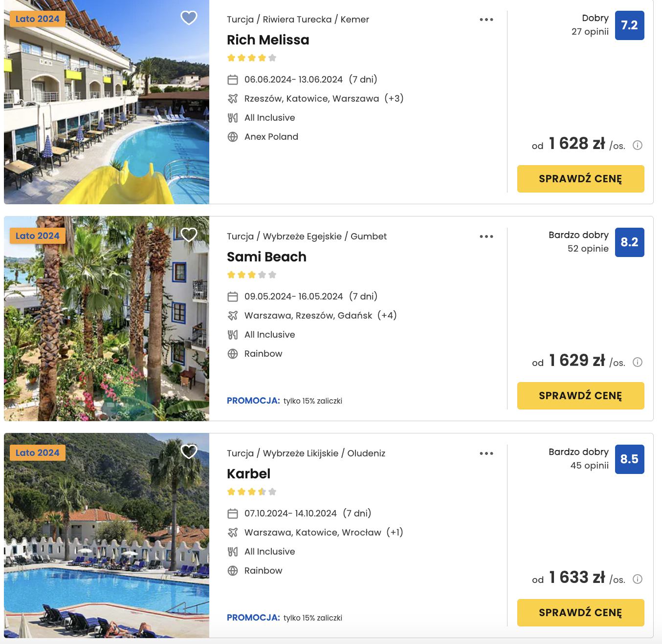Click the airplane icon in Sami Beach offer

(233, 316)
